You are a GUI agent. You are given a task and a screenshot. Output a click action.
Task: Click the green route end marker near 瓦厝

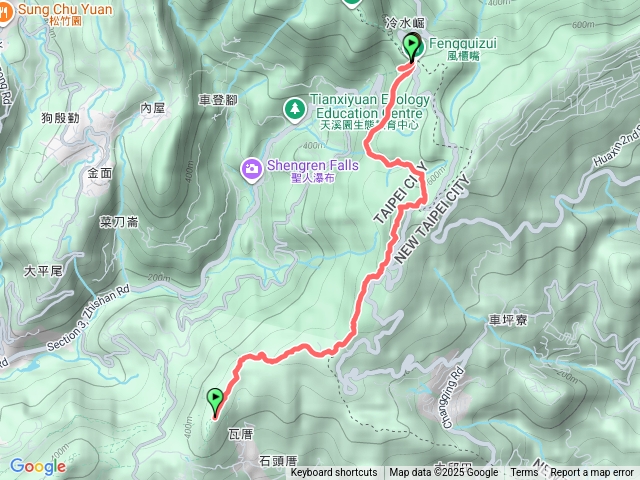click(x=215, y=402)
